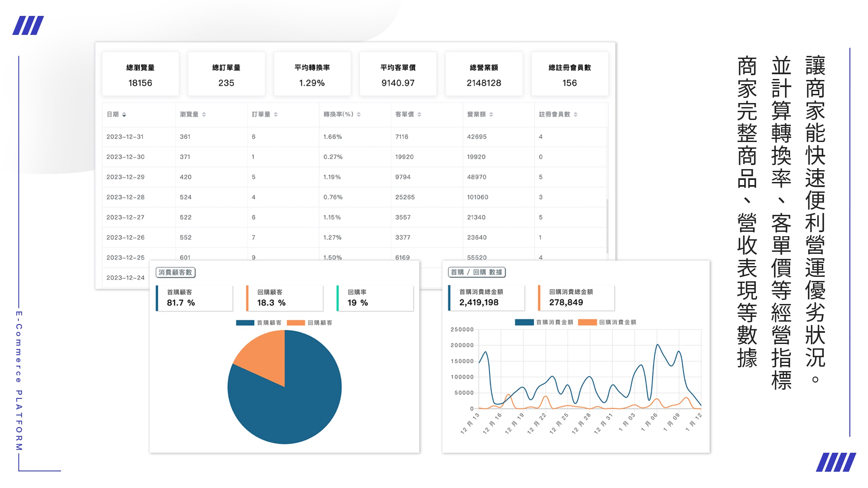The height and width of the screenshot is (488, 868).
Task: Click the 回購率 19% stat card
Action: 375,298
